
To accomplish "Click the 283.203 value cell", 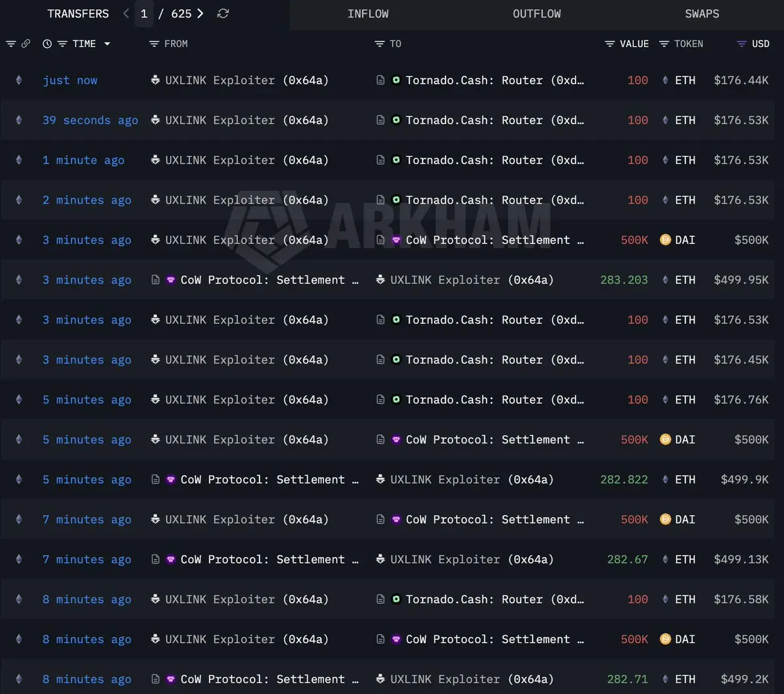I will pos(624,279).
